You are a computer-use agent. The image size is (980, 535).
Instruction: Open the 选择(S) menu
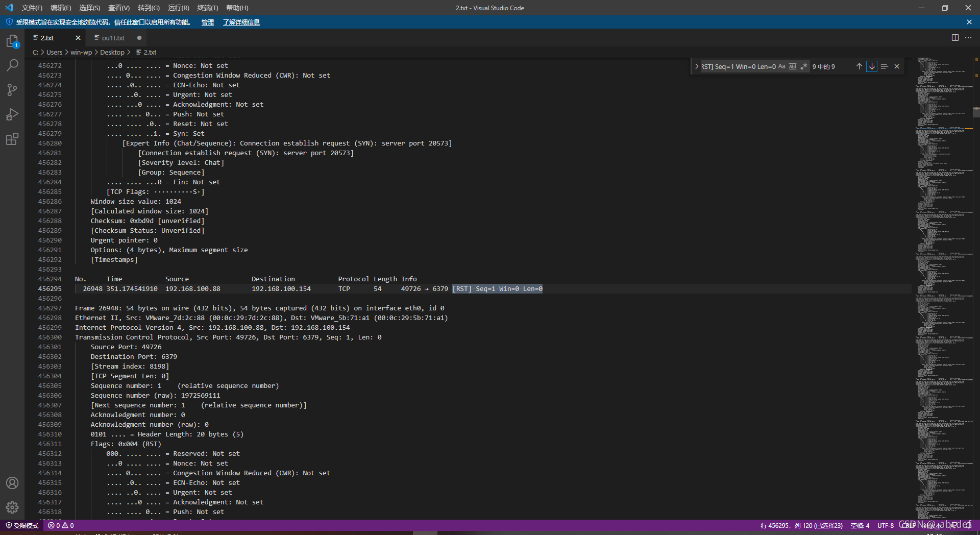(x=90, y=8)
